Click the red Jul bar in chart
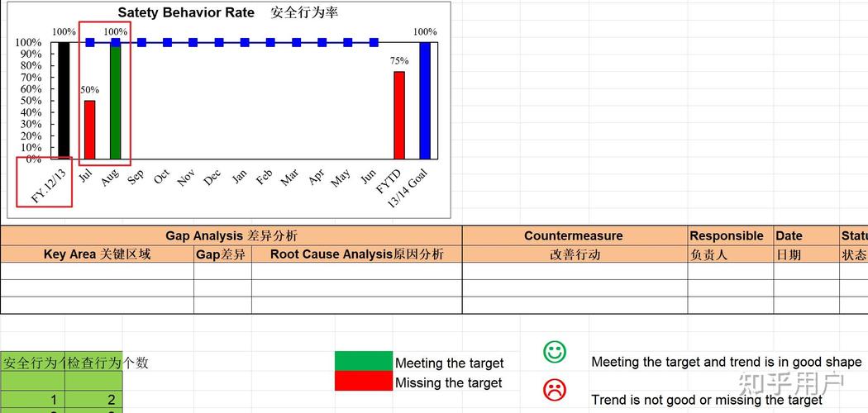This screenshot has width=868, height=413. coord(89,130)
